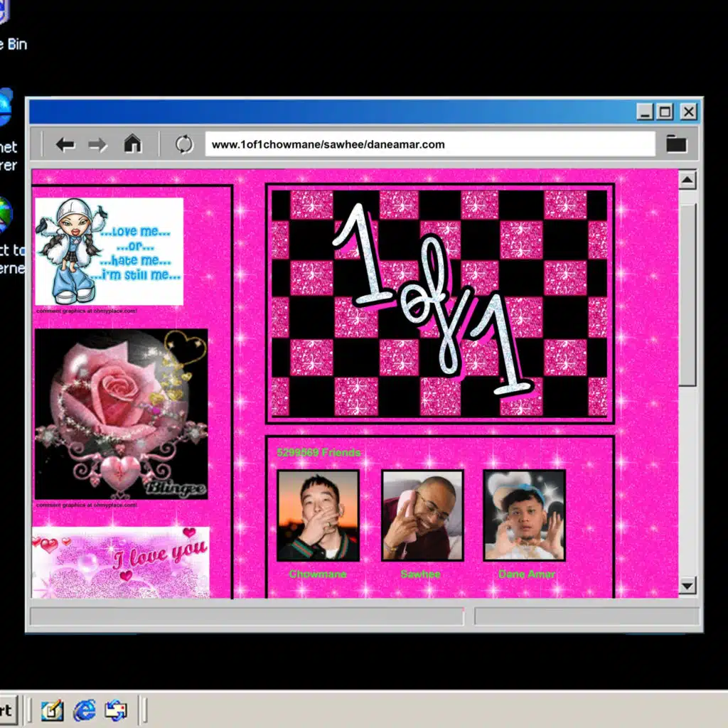Open Outlook Express from the taskbar
Screen dimensions: 728x728
[116, 711]
